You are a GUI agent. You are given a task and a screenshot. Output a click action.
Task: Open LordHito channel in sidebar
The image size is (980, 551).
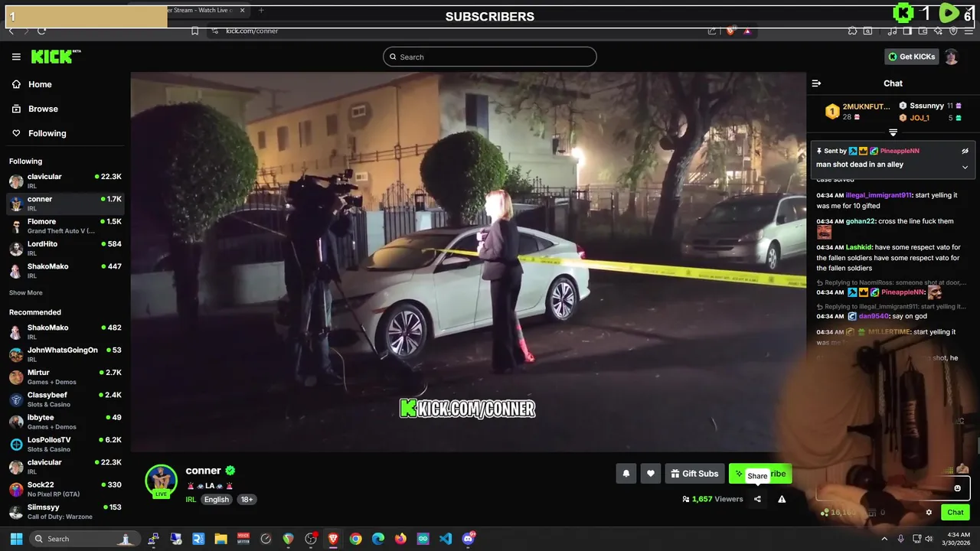click(65, 248)
